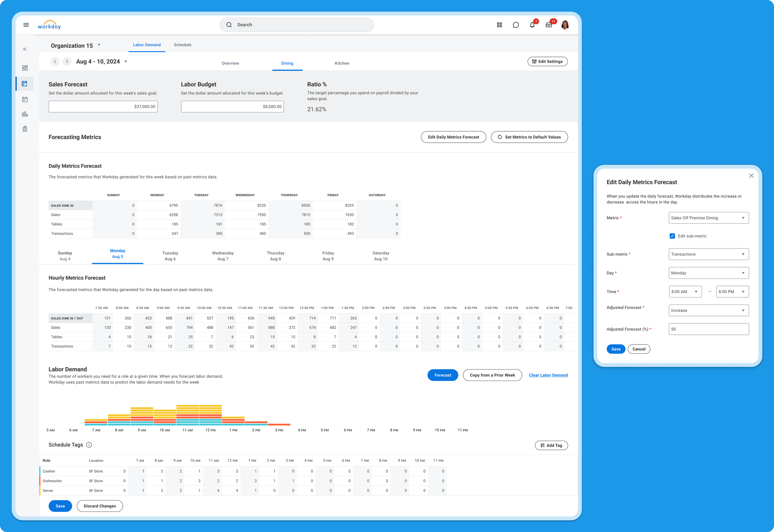Image resolution: width=774 pixels, height=532 pixels.
Task: Open the bar chart sidebar icon
Action: tap(25, 114)
